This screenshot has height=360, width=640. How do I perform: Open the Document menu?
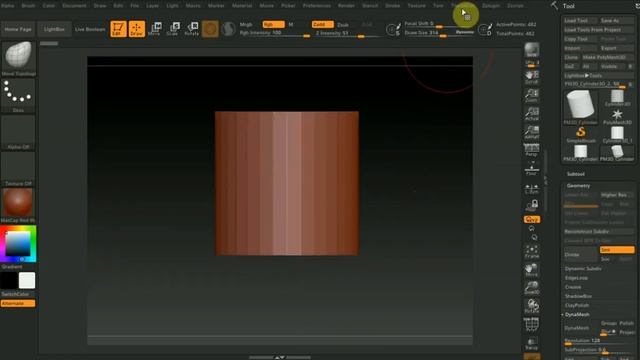tap(74, 6)
